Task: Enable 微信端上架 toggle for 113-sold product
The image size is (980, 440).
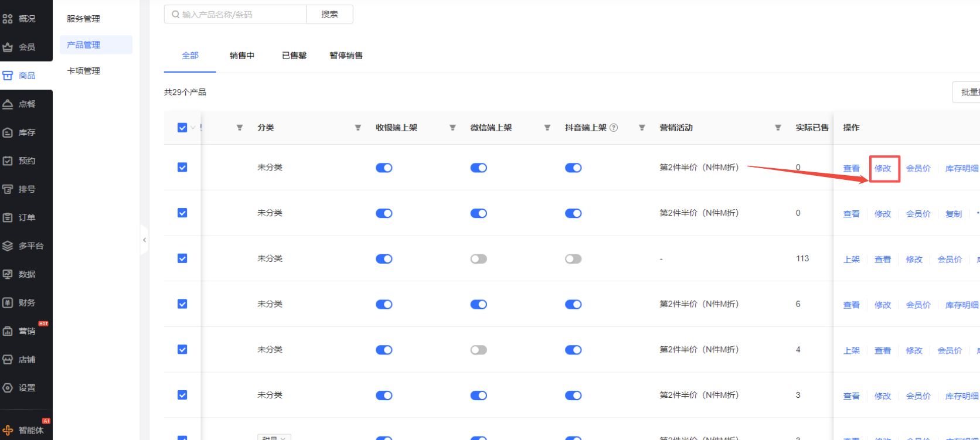Action: coord(478,259)
